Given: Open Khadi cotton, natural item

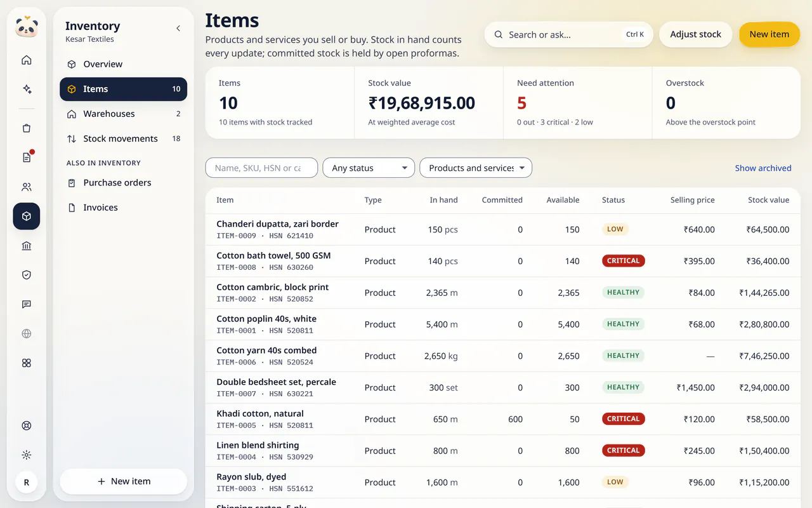Looking at the screenshot, I should point(503,419).
